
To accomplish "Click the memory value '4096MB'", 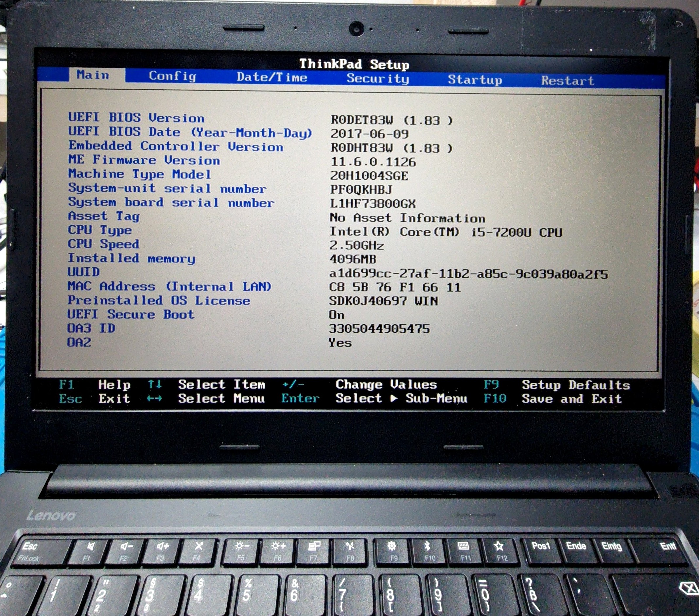I will click(x=353, y=259).
